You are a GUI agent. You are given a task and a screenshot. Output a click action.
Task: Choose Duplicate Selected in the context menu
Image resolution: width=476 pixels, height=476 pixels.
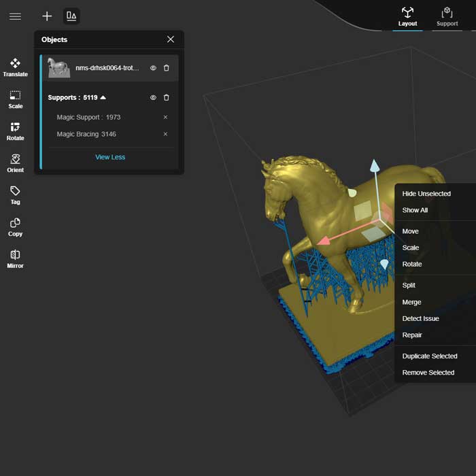click(x=430, y=356)
